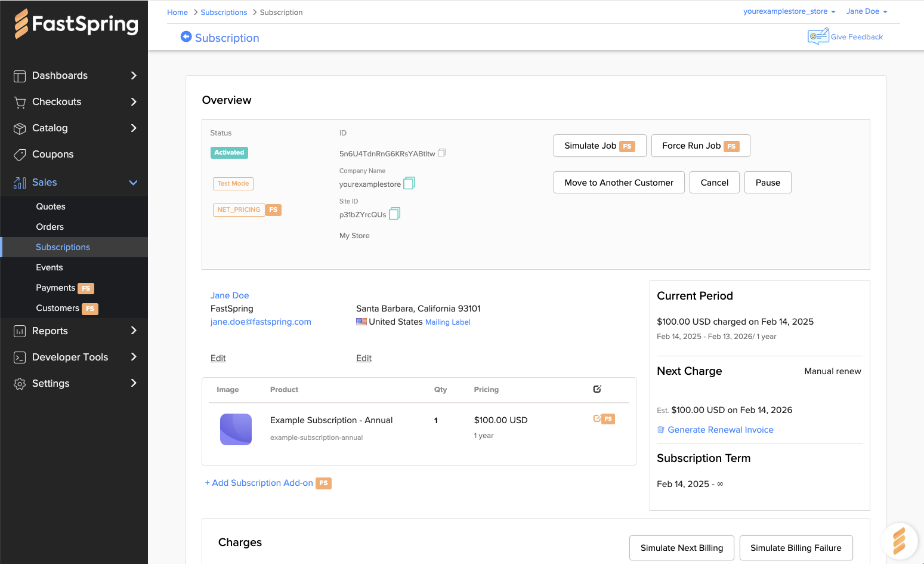Open the Jane Doe customer link
Image resolution: width=924 pixels, height=564 pixels.
230,295
